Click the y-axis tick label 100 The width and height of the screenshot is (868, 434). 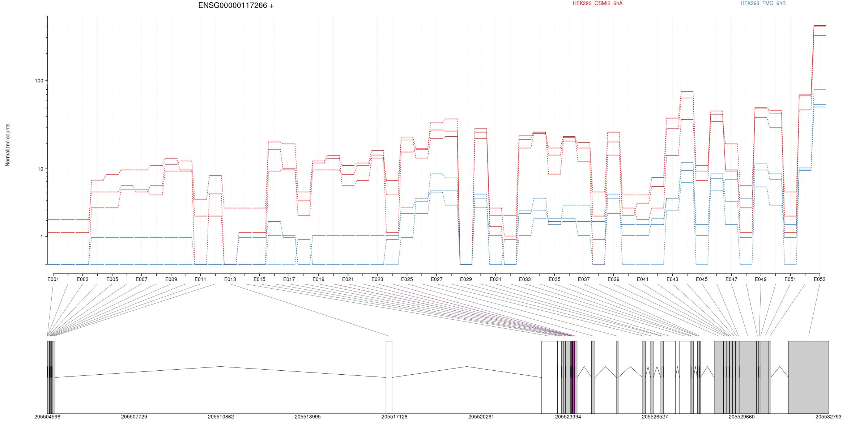coord(39,81)
